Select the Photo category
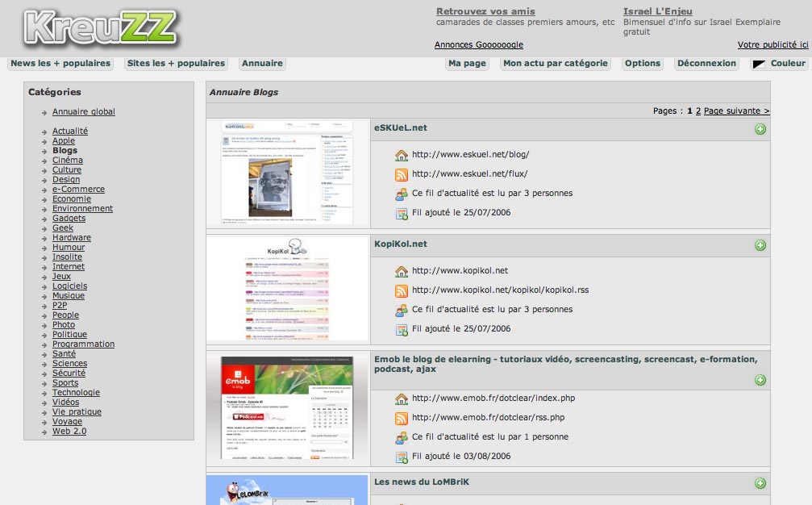812x505 pixels. [x=64, y=325]
